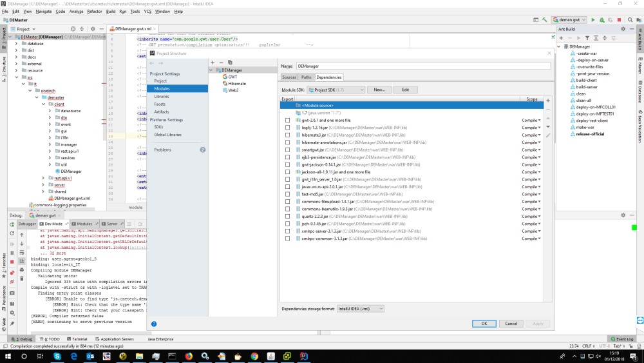Screen dimensions: 644x363
Task: Open the VCS menu
Action: click(x=147, y=12)
